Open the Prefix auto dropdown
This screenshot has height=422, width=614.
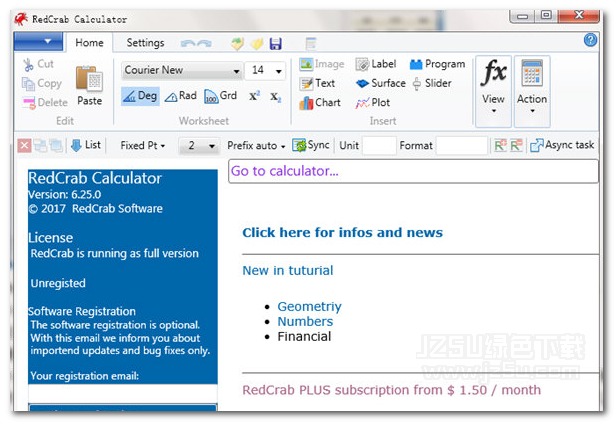point(256,146)
